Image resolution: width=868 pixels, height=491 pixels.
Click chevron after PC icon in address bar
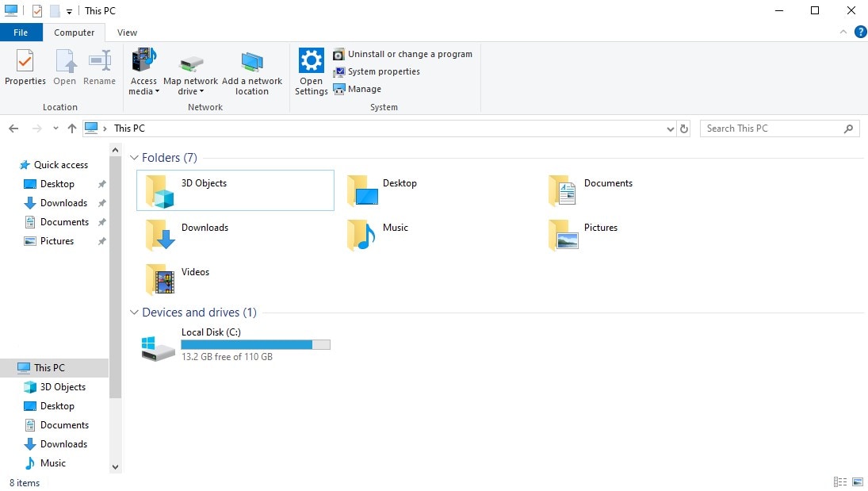105,129
